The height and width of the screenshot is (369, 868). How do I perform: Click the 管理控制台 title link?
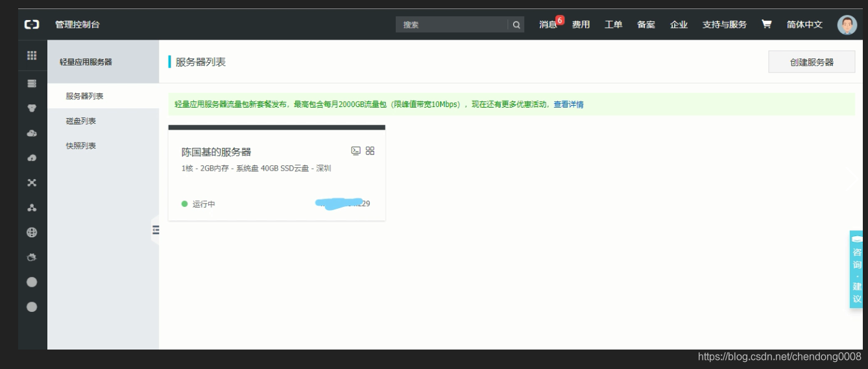point(77,25)
